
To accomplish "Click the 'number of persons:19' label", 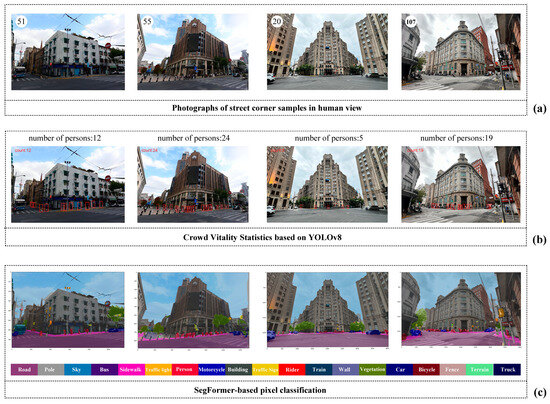I will (457, 138).
